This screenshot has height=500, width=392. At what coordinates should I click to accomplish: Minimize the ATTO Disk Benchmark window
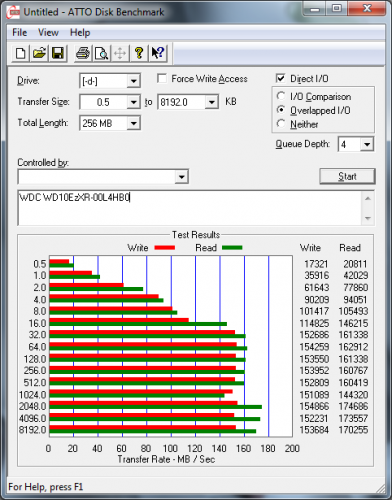click(x=315, y=9)
